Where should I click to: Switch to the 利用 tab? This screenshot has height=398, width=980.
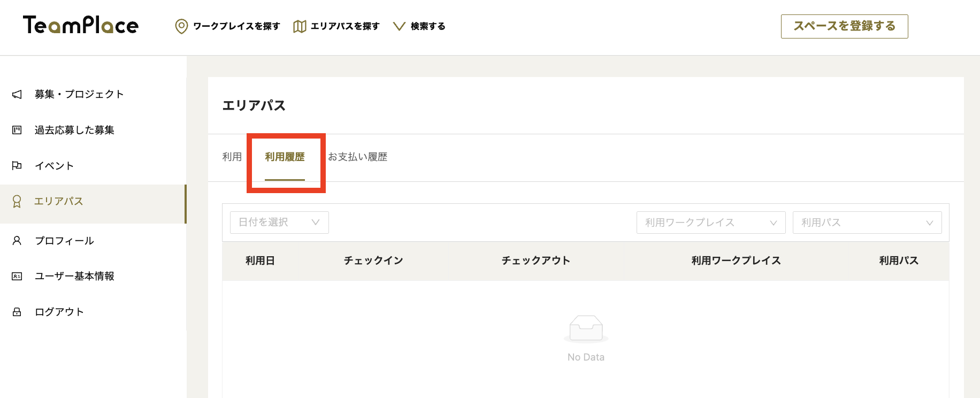point(232,157)
